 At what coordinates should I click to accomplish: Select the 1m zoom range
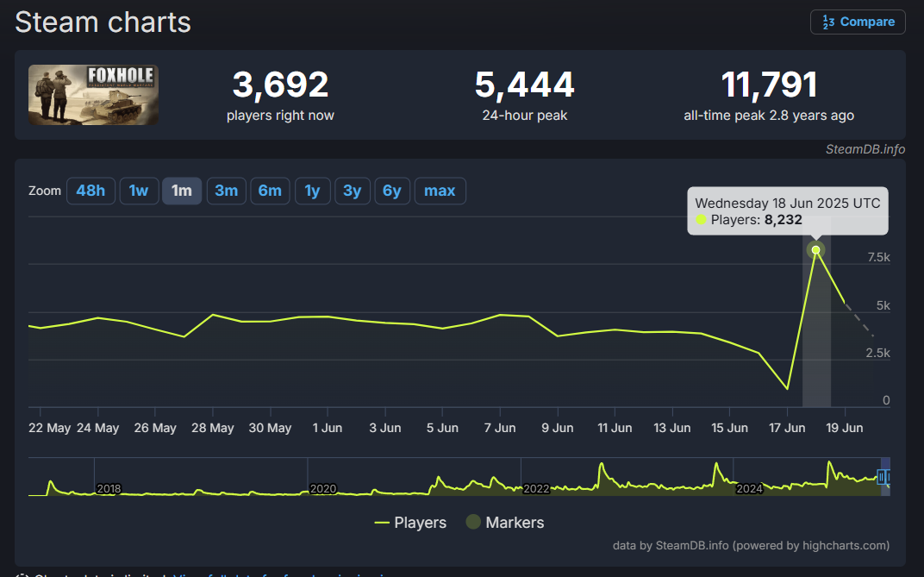(x=182, y=191)
